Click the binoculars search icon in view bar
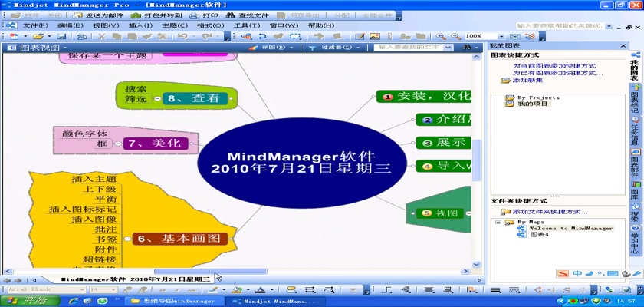Screen dimensions: 644x307 pyautogui.click(x=467, y=48)
